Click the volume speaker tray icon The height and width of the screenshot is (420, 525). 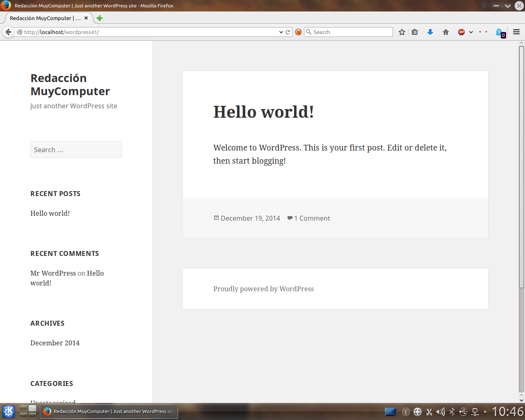[441, 412]
